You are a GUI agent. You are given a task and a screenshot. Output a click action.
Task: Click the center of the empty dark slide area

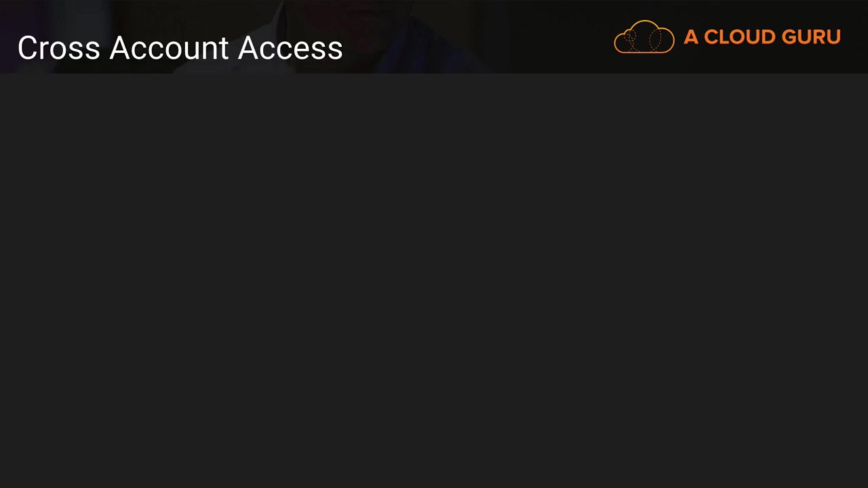coord(434,281)
